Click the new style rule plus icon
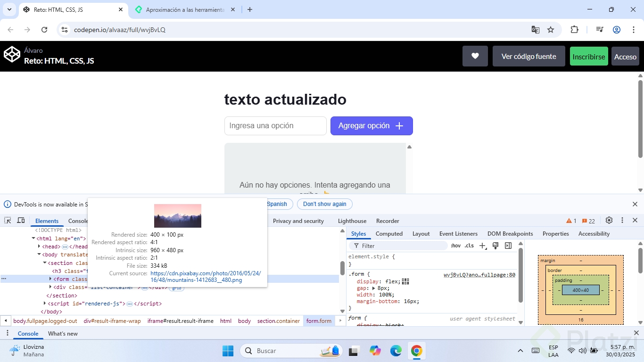Image resolution: width=644 pixels, height=362 pixels. (x=482, y=246)
